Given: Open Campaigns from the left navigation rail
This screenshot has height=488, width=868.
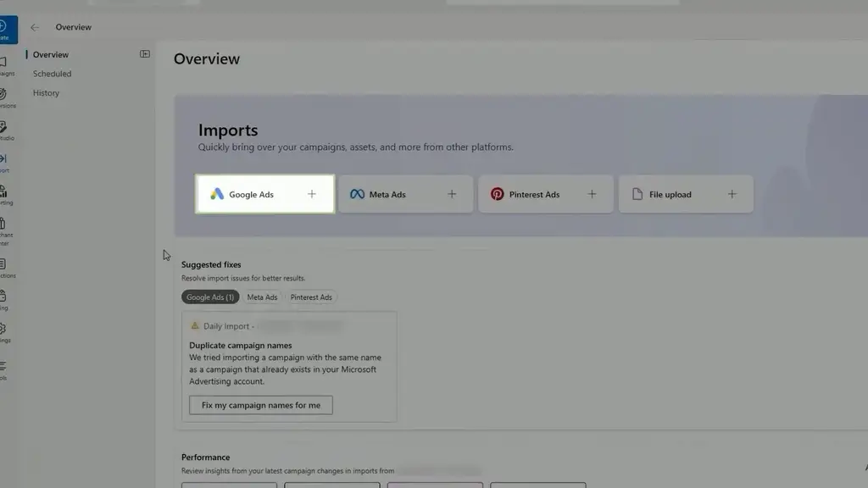Looking at the screenshot, I should click(x=7, y=66).
